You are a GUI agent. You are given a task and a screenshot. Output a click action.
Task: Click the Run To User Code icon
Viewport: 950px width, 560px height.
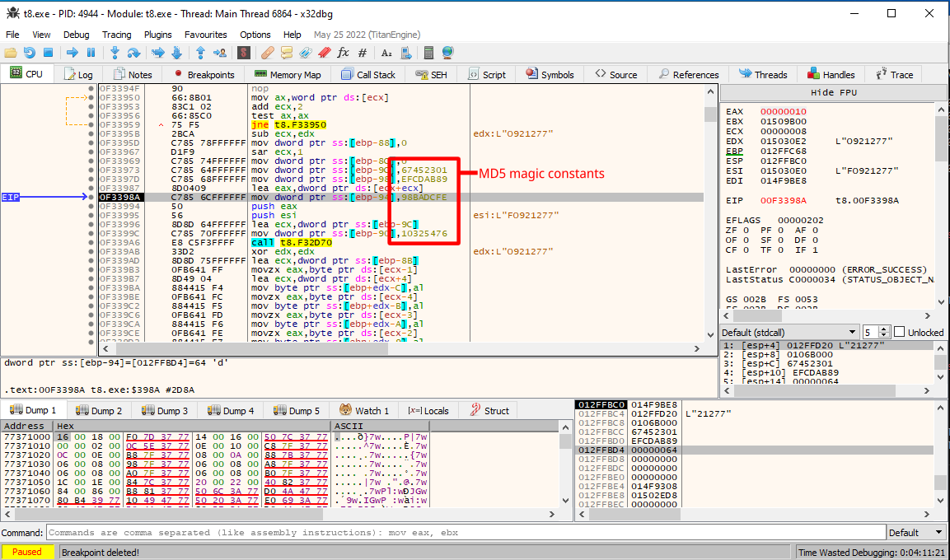tap(220, 53)
